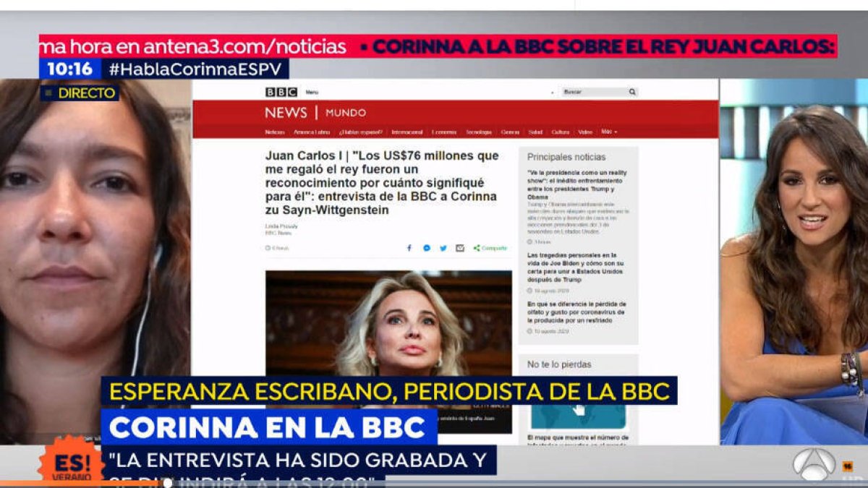Click the Compartir share button
The width and height of the screenshot is (868, 488).
click(x=490, y=248)
